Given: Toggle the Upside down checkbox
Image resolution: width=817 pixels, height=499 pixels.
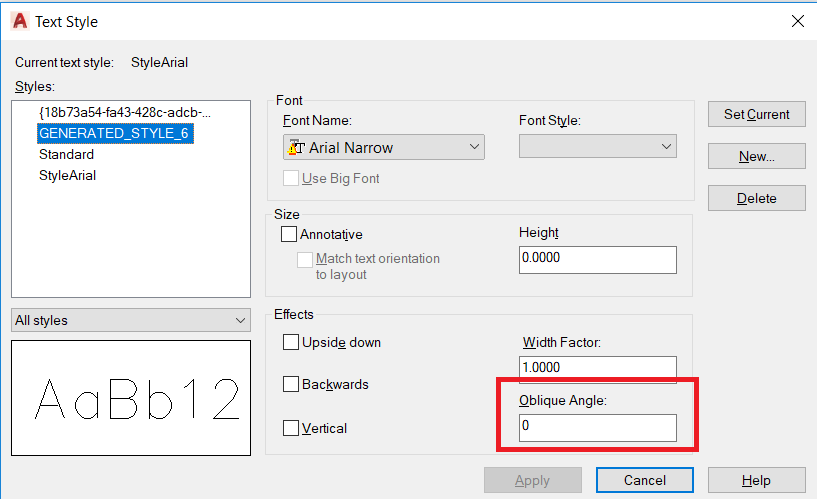Looking at the screenshot, I should [291, 342].
